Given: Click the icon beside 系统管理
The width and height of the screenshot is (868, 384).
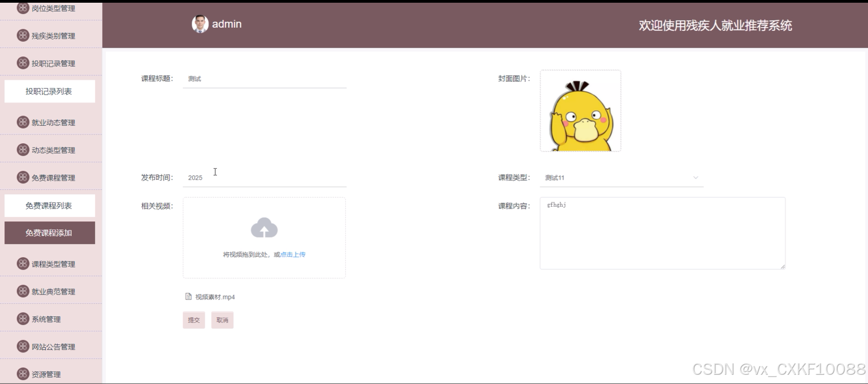Looking at the screenshot, I should [23, 319].
